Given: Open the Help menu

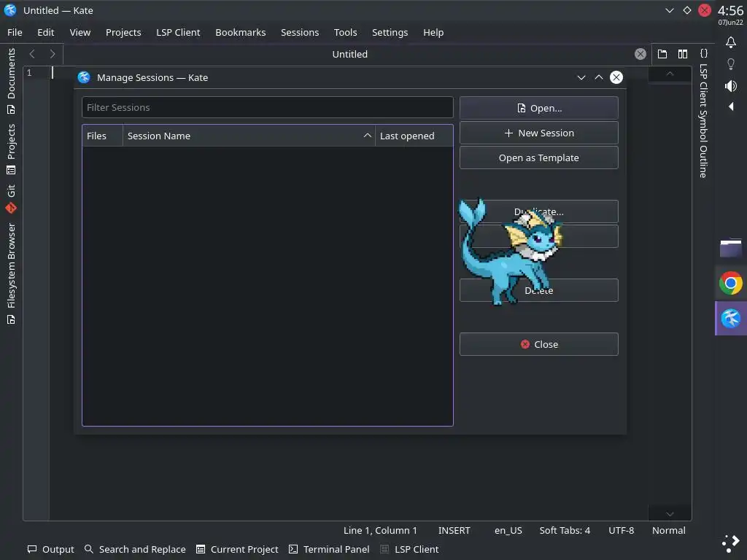Looking at the screenshot, I should click(433, 32).
